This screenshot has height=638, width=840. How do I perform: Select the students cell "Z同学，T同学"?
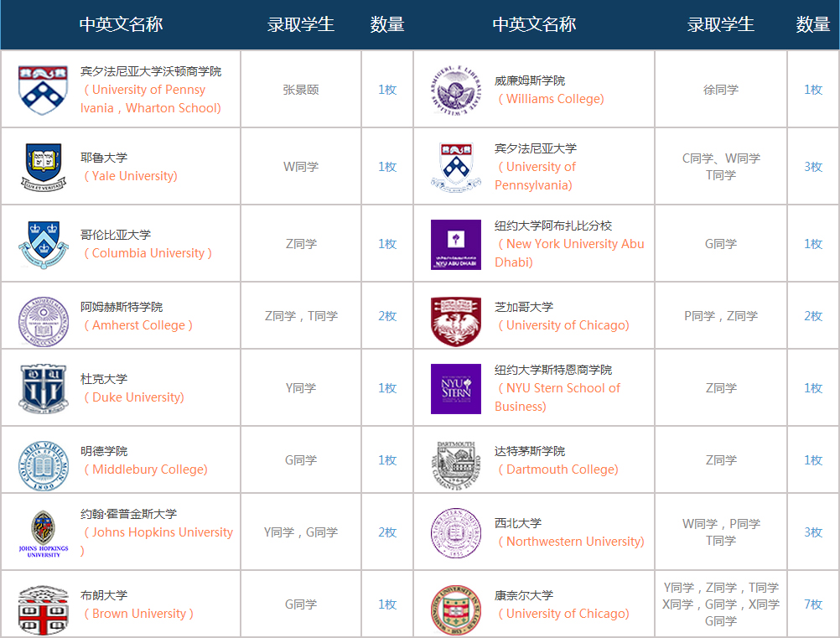(301, 316)
